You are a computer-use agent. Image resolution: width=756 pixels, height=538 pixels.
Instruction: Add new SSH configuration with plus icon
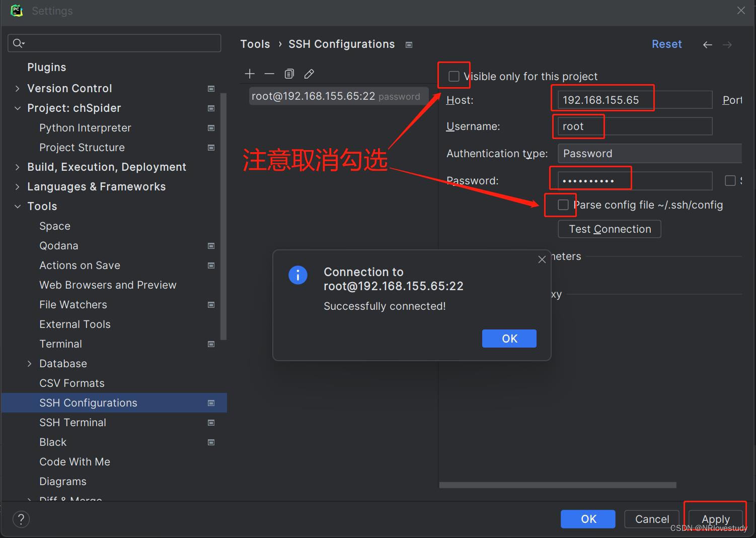[x=250, y=74]
